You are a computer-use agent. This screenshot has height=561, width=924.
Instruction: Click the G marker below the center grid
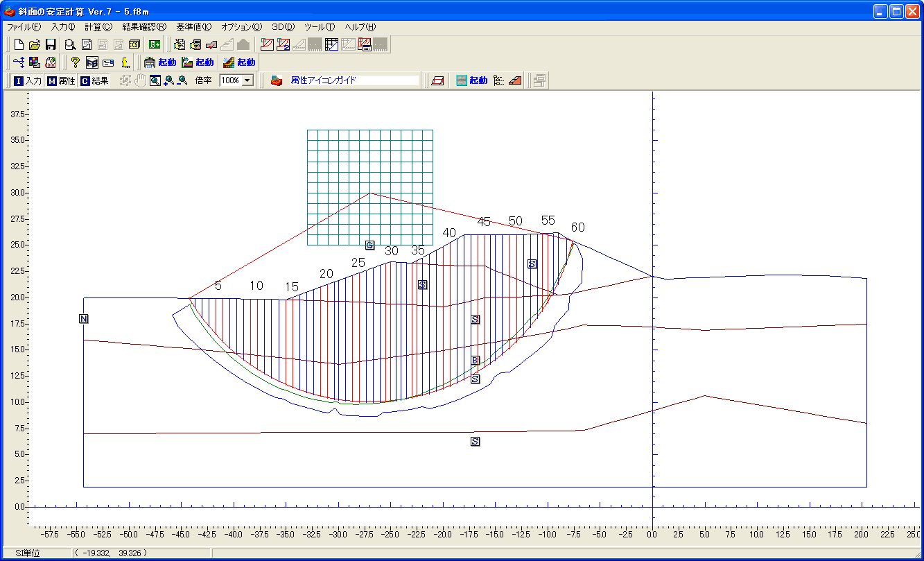pyautogui.click(x=369, y=245)
